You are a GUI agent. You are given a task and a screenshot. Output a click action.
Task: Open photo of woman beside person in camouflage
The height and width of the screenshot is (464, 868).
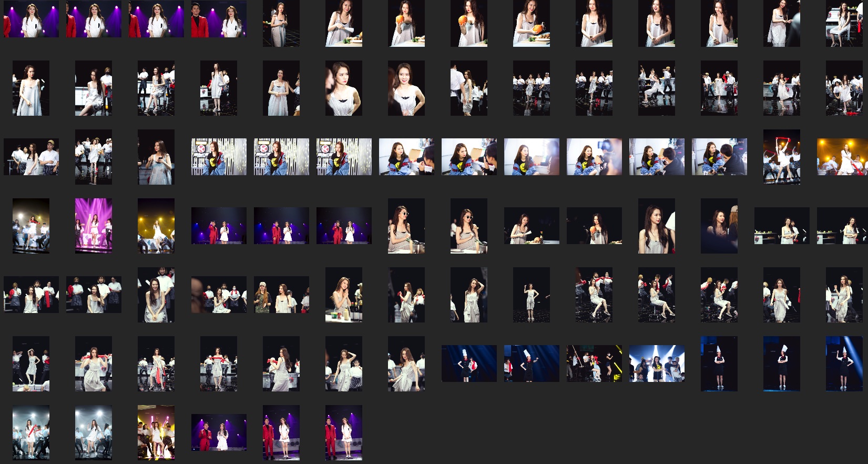pyautogui.click(x=281, y=295)
